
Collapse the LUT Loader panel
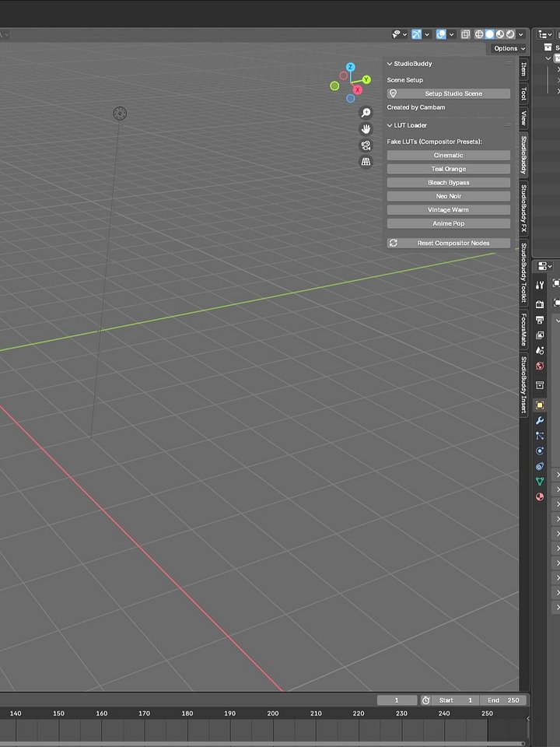click(x=390, y=125)
